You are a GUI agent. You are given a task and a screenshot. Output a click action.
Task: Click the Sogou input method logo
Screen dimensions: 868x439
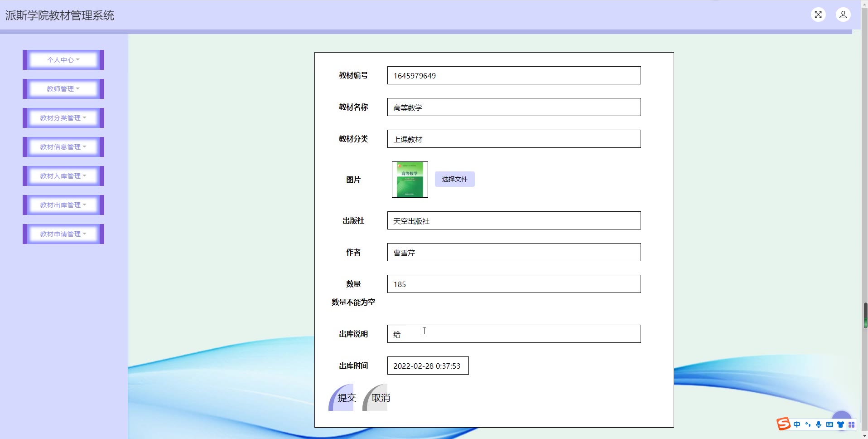tap(783, 424)
